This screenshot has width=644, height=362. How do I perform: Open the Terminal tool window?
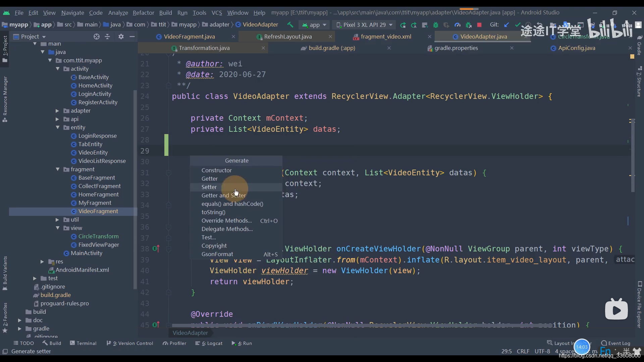pyautogui.click(x=83, y=343)
